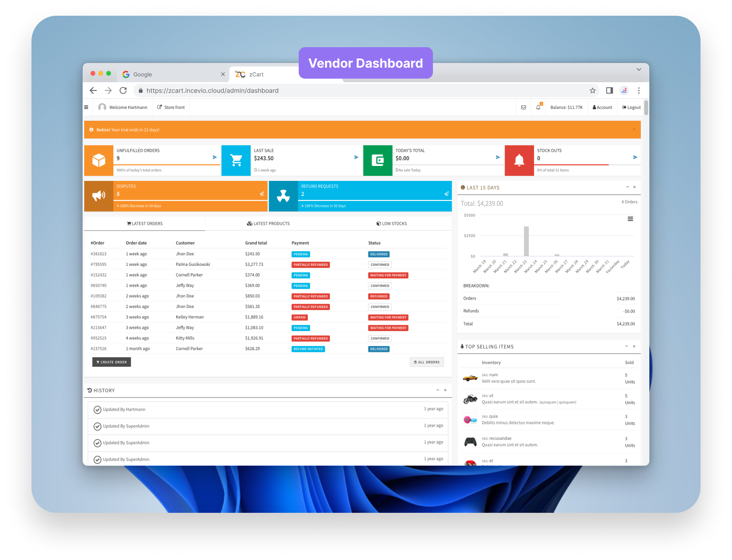Click the red Stock Outs bell icon
The image size is (732, 560).
point(519,160)
